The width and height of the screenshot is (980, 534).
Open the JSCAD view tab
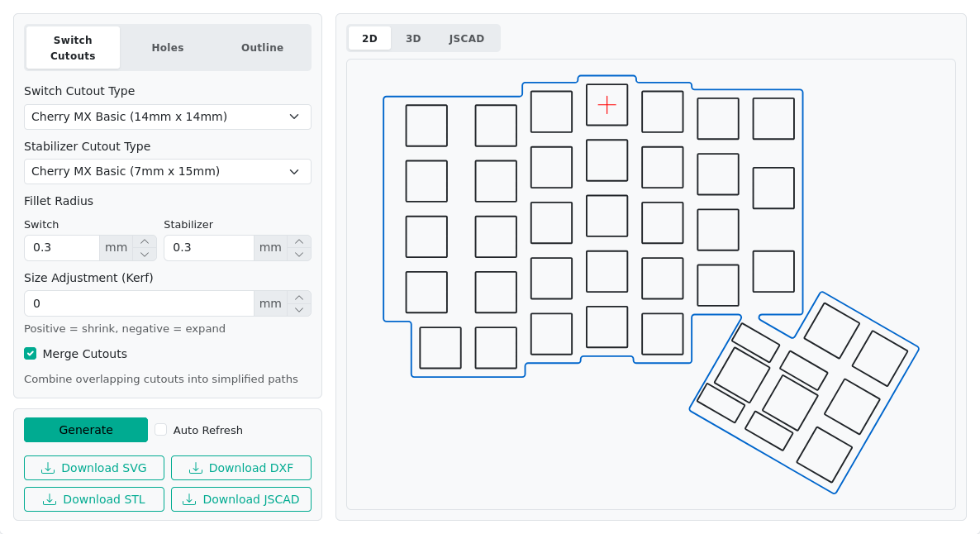pos(467,38)
